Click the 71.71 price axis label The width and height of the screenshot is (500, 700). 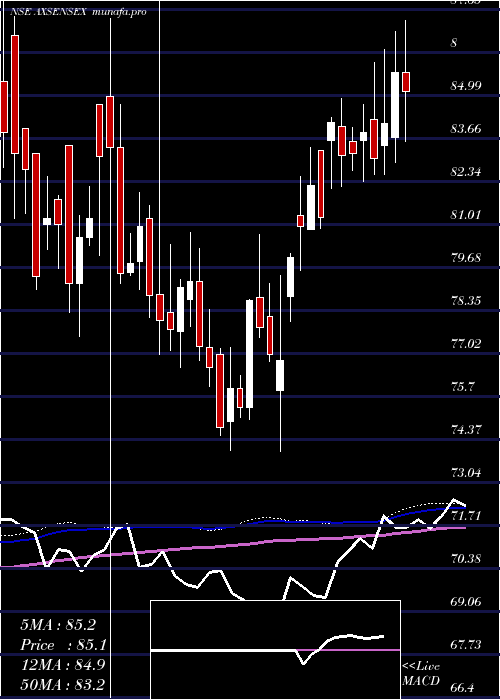pyautogui.click(x=466, y=516)
